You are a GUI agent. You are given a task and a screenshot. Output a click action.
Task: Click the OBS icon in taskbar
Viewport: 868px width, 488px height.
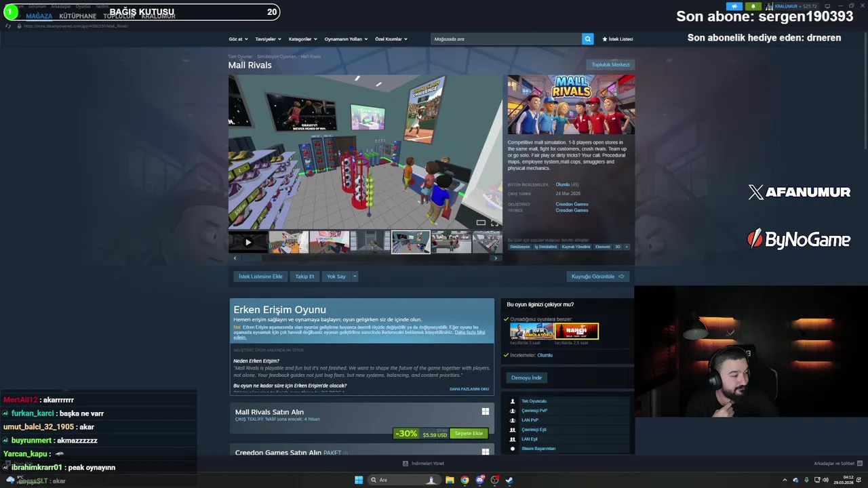(x=494, y=480)
